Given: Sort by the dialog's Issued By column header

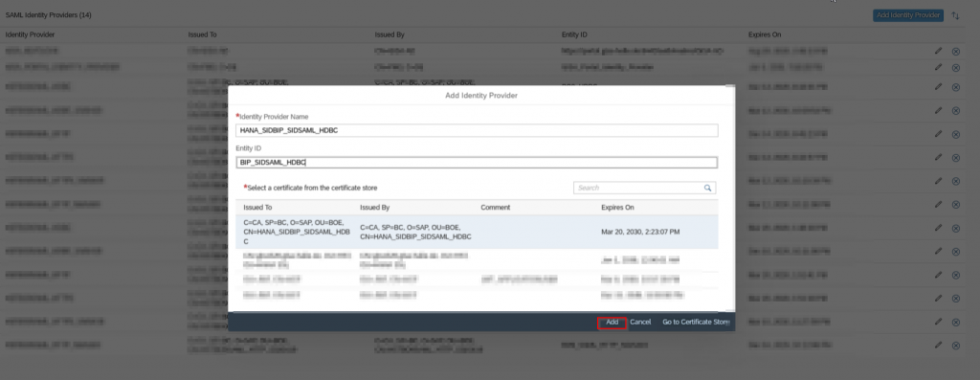Looking at the screenshot, I should [x=374, y=208].
